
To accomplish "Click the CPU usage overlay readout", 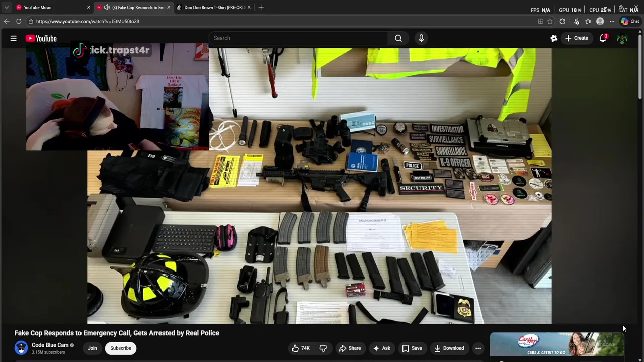I will (x=600, y=10).
